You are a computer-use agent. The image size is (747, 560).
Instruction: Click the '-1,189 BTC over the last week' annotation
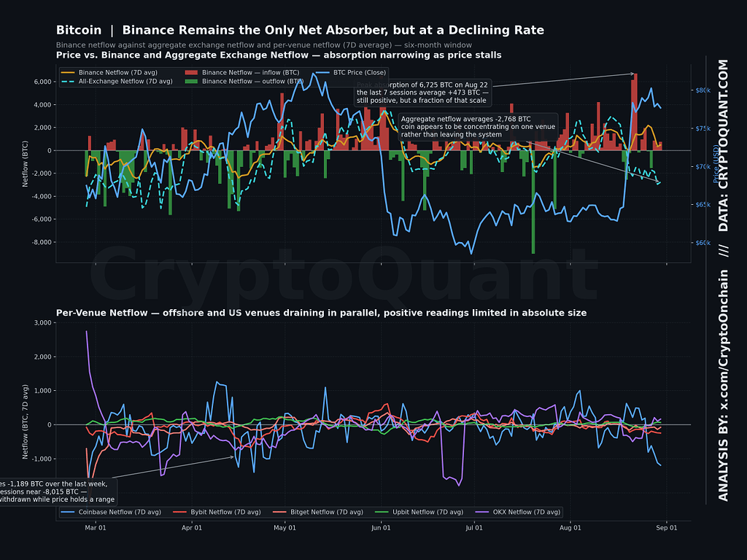point(57,491)
